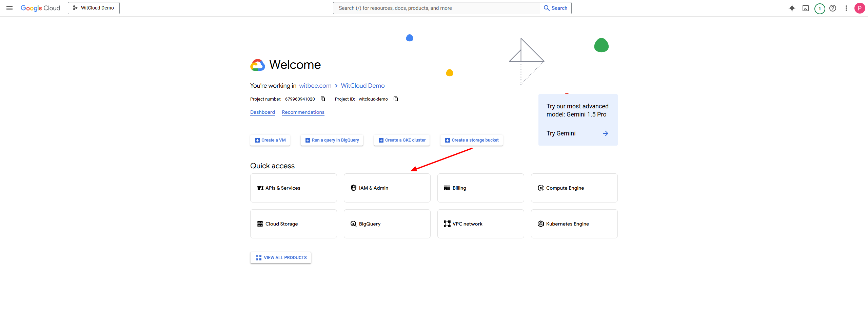Open the Compute Engine card
868x320 pixels.
574,188
